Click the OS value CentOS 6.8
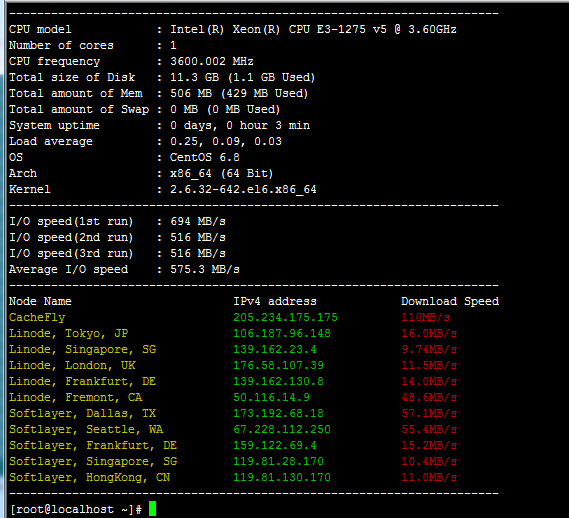This screenshot has width=569, height=518. [205, 157]
